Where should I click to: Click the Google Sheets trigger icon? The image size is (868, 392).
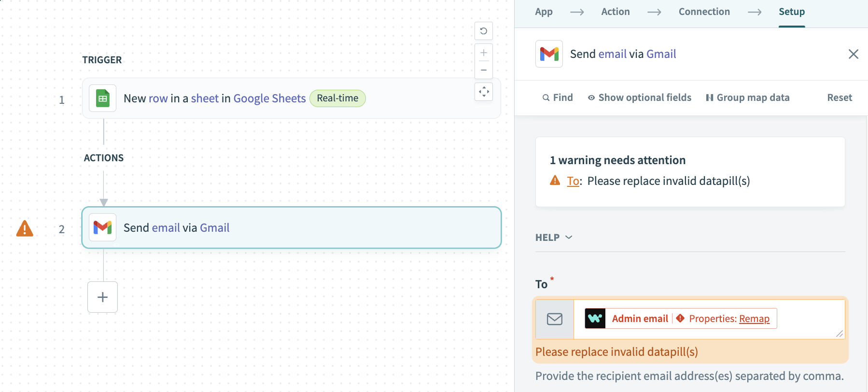[x=102, y=98]
